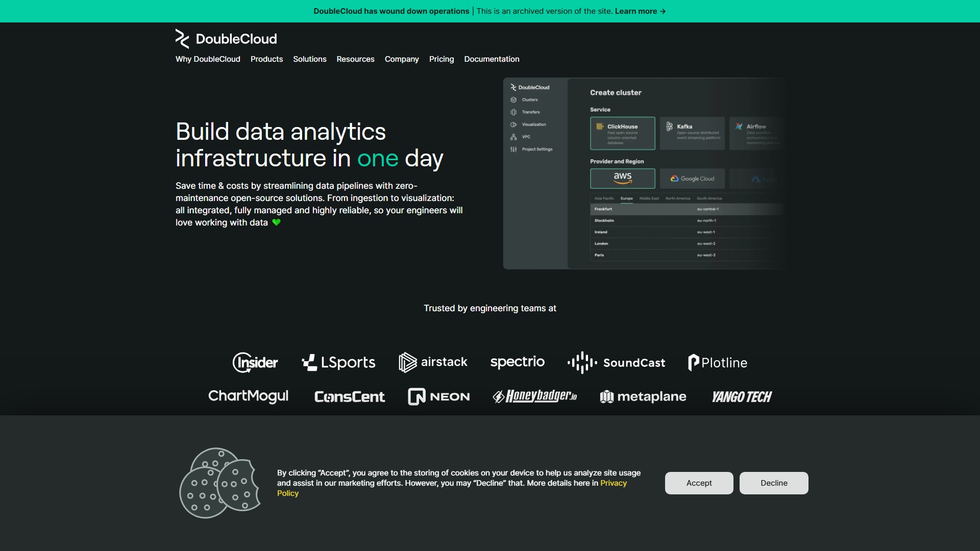The height and width of the screenshot is (551, 980).
Task: Switch to the North America region tab
Action: tap(678, 198)
